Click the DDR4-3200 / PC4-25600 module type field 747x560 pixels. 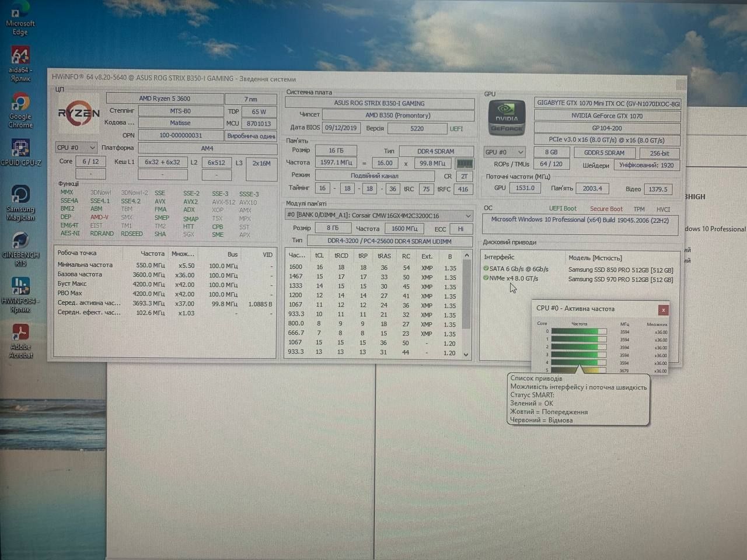pos(389,240)
